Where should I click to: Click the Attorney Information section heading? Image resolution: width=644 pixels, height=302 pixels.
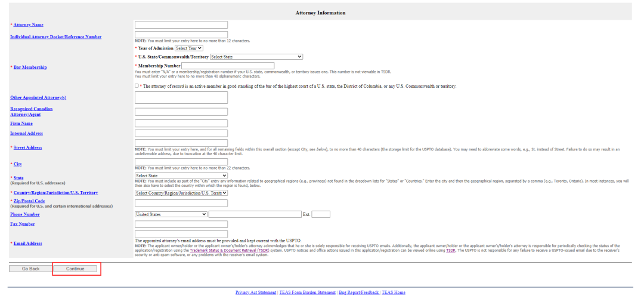point(320,13)
